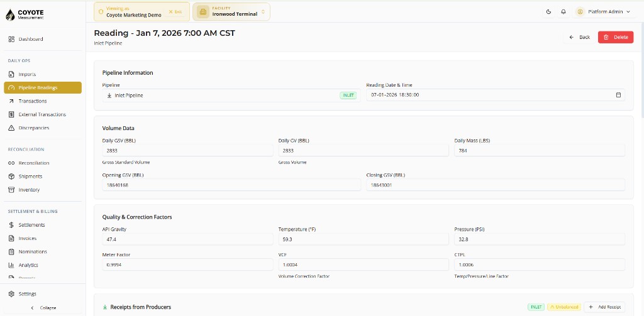The height and width of the screenshot is (316, 644).
Task: Click the Closing GSV (BBL) field
Action: pos(496,185)
